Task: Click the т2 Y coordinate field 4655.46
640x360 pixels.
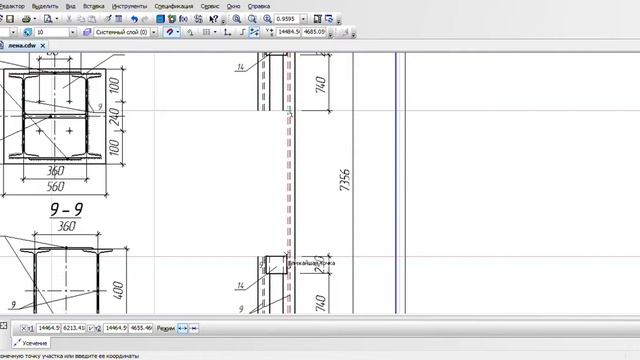Action: click(x=141, y=328)
